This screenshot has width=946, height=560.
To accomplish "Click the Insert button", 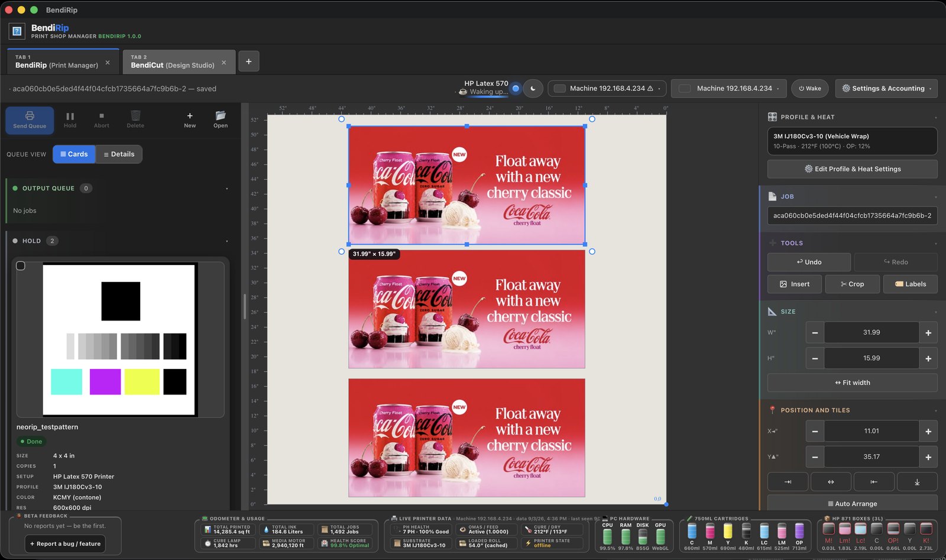I will (x=795, y=284).
